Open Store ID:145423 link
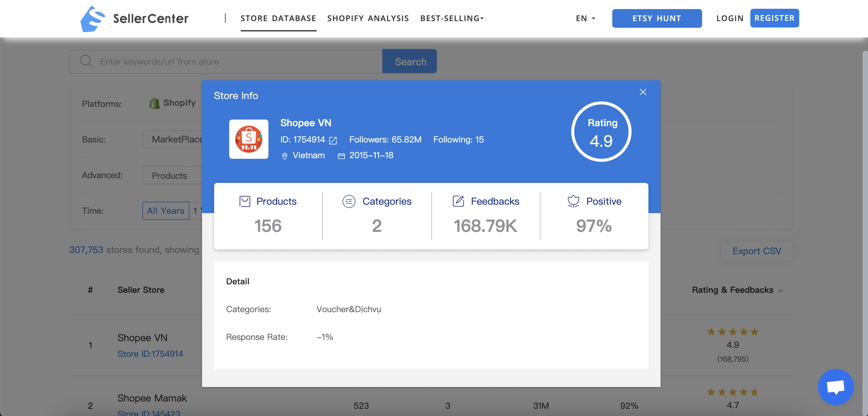868x416 pixels. point(149,413)
